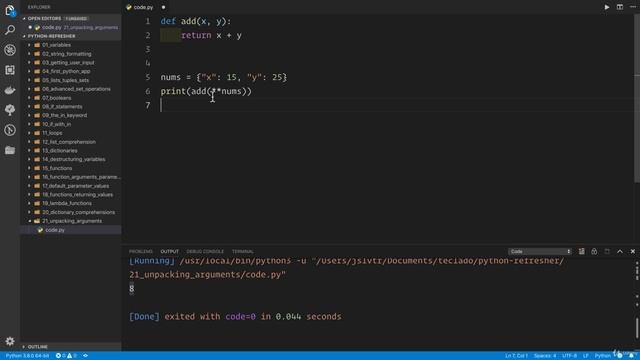This screenshot has width=640, height=360.
Task: Switch to the Problems panel tab
Action: (x=140, y=251)
